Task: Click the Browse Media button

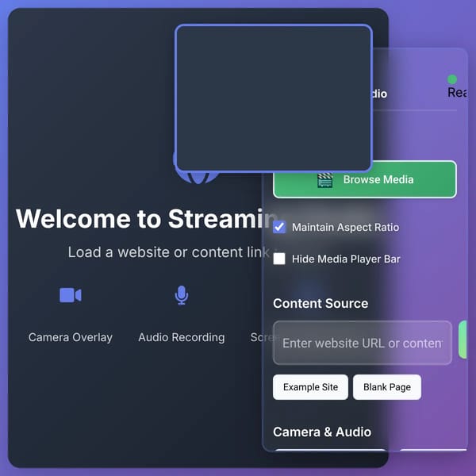Action: click(x=365, y=179)
